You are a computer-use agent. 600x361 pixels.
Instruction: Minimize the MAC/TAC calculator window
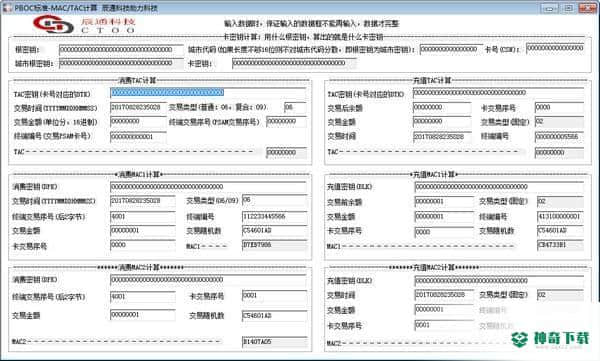pos(550,8)
